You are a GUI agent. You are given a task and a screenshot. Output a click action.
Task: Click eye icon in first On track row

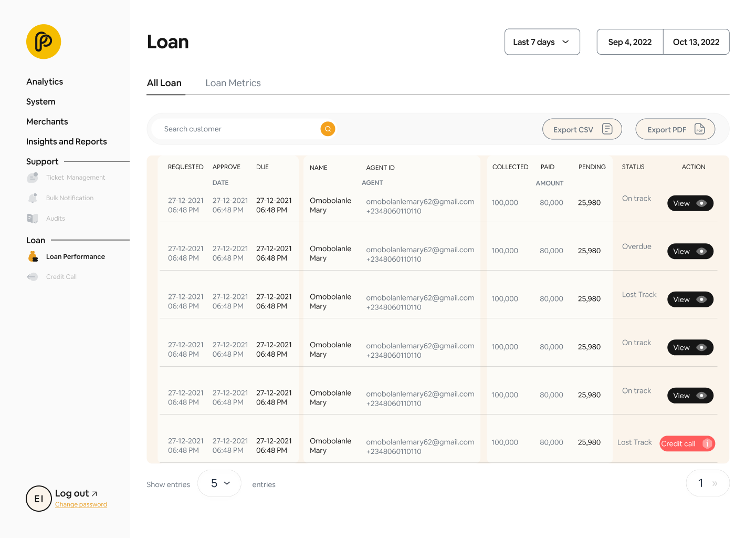click(701, 203)
